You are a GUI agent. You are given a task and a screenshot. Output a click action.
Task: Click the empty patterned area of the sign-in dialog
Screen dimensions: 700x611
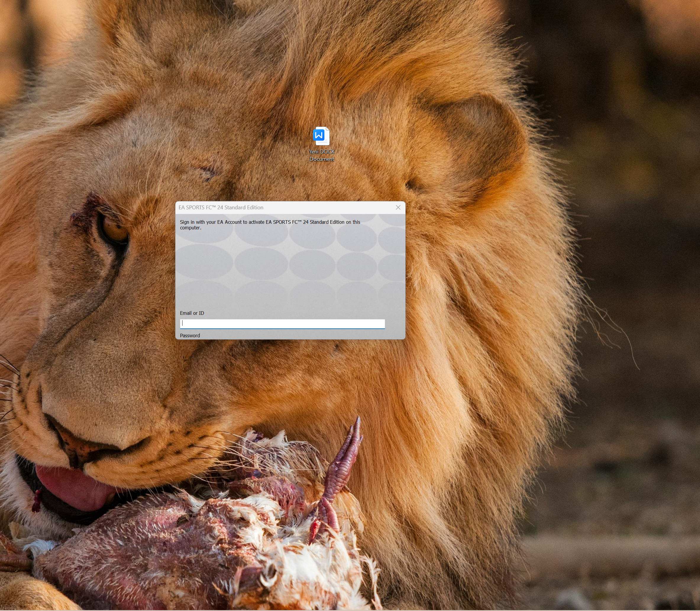pyautogui.click(x=290, y=269)
